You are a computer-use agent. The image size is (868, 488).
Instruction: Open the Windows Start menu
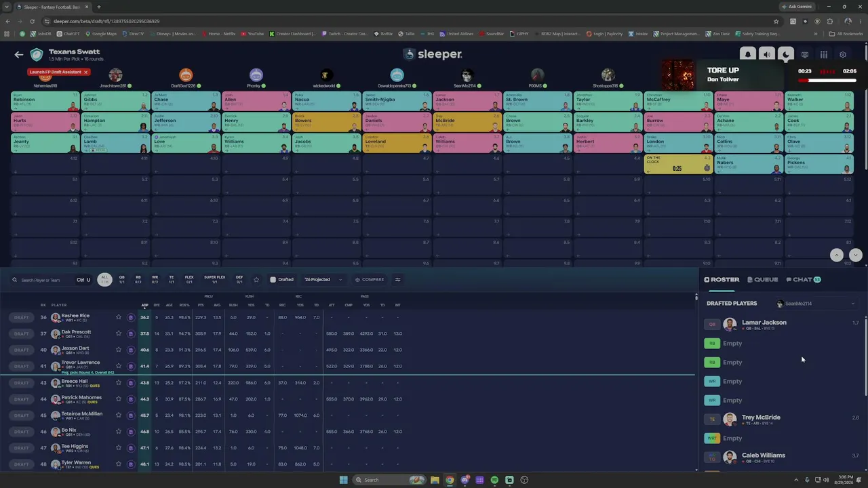pos(344,480)
